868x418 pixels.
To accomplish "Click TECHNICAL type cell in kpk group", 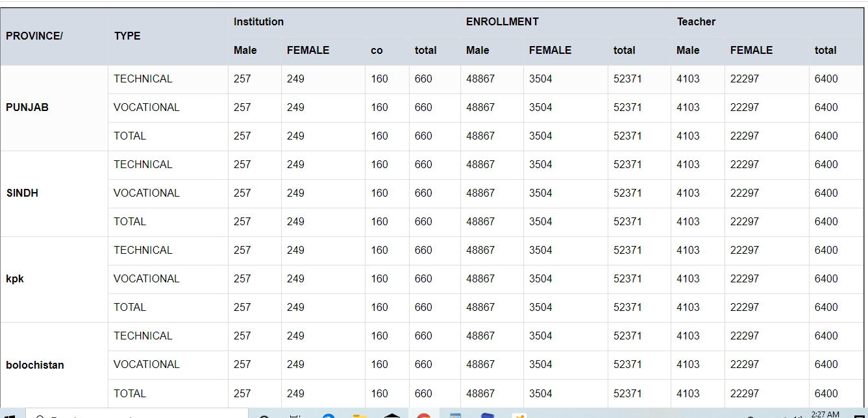I will [x=143, y=251].
